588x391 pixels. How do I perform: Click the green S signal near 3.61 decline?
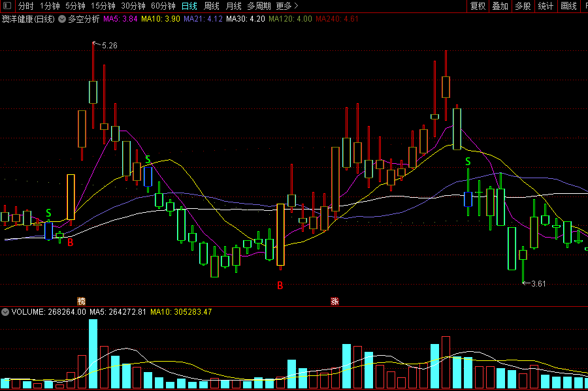click(x=468, y=161)
